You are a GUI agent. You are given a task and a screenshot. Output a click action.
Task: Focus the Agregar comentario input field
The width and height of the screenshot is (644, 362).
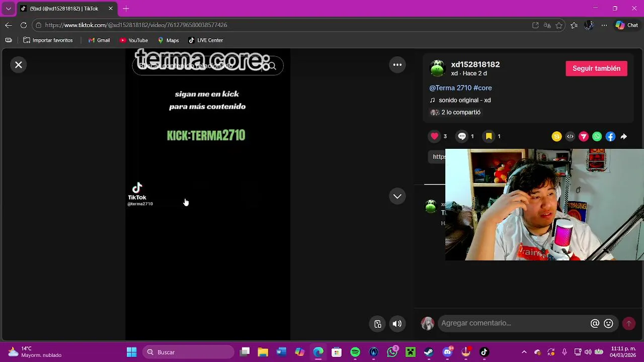[x=513, y=323]
